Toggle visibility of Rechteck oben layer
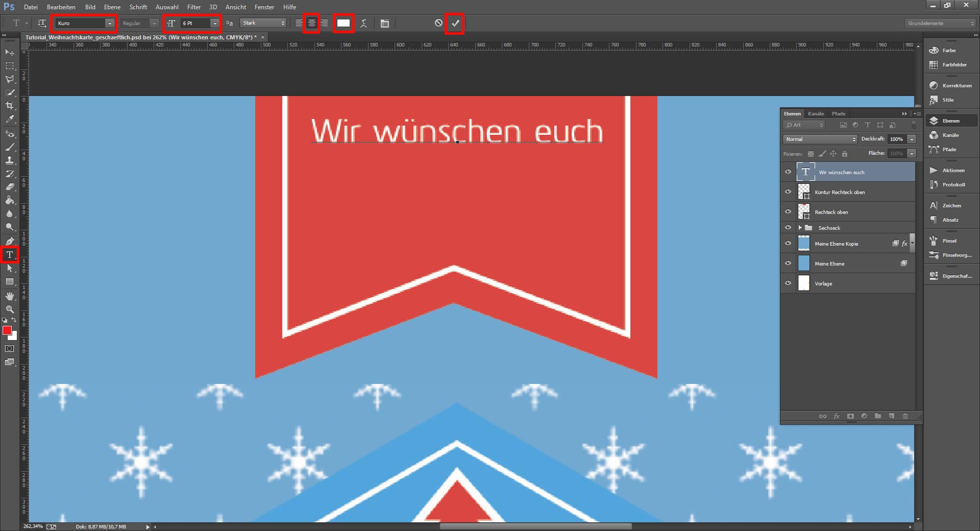 [x=788, y=211]
